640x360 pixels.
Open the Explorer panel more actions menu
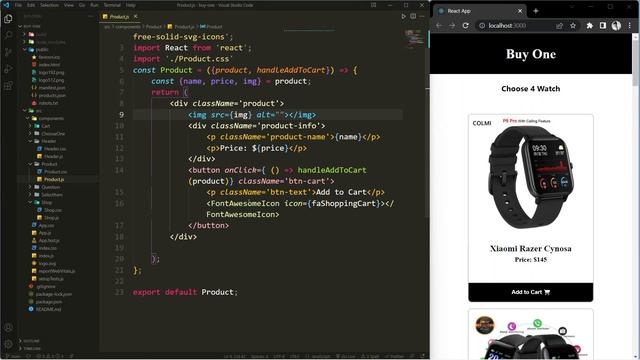click(x=91, y=16)
